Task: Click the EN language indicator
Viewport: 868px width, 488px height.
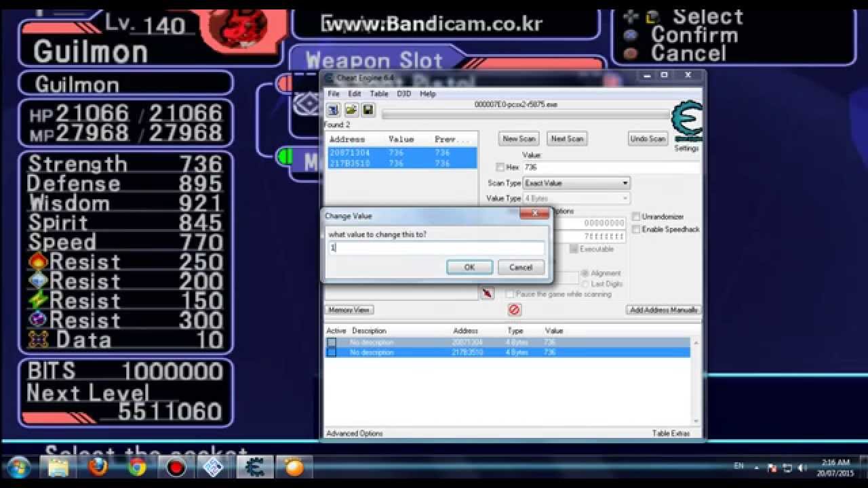Action: [x=739, y=466]
